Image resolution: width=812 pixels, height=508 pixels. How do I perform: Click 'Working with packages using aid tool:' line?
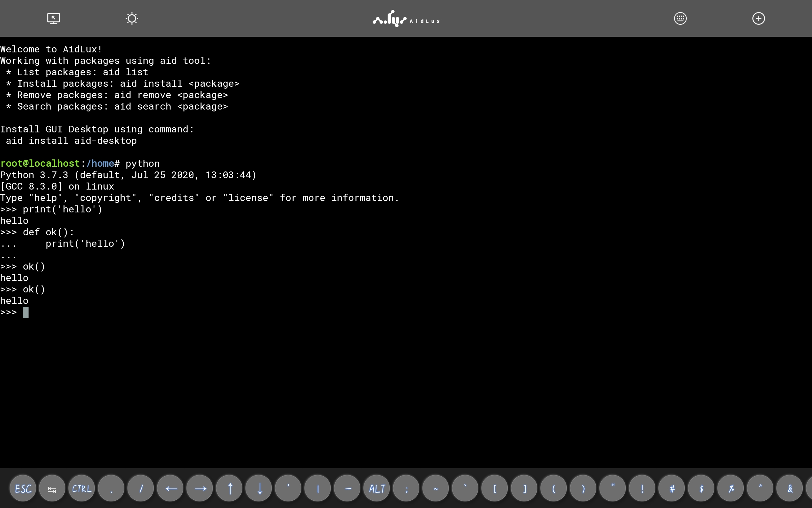point(105,61)
